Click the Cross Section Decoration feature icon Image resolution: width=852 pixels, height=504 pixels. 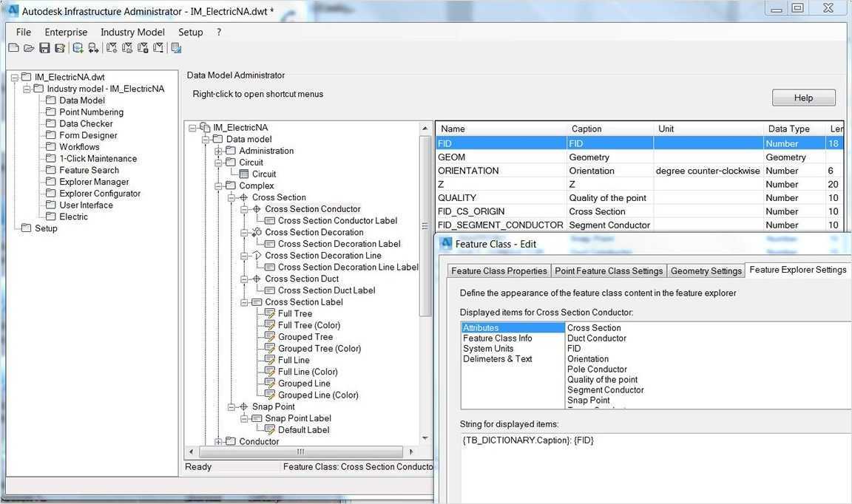(257, 233)
